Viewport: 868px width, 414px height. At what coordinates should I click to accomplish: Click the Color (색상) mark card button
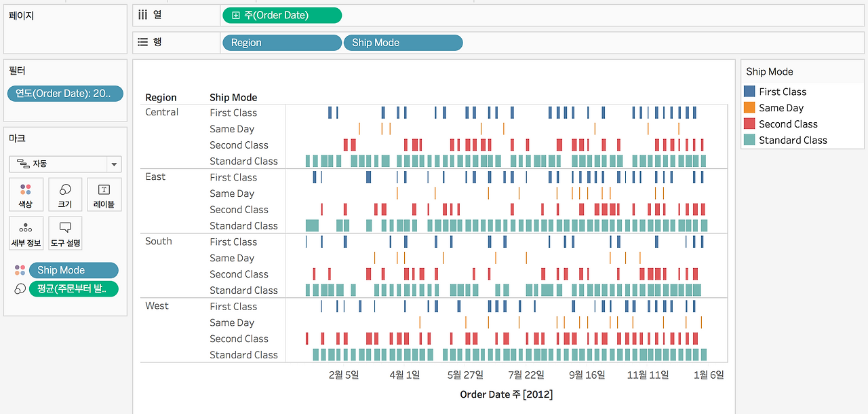click(26, 194)
